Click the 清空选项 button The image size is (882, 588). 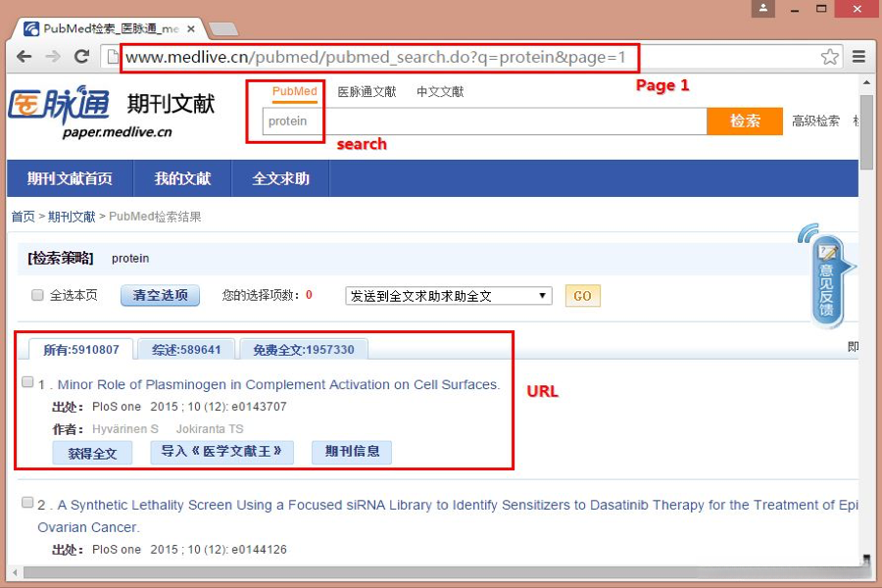pyautogui.click(x=161, y=295)
